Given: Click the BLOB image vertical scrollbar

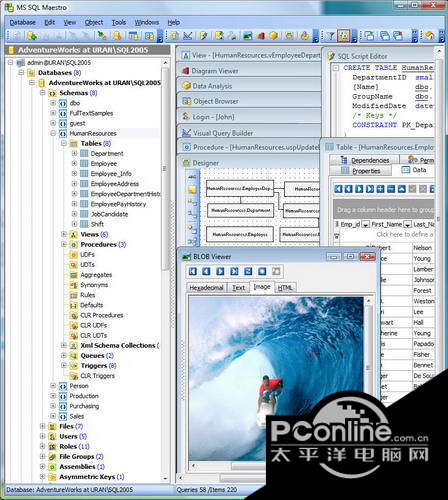Looking at the screenshot, I should tap(368, 367).
